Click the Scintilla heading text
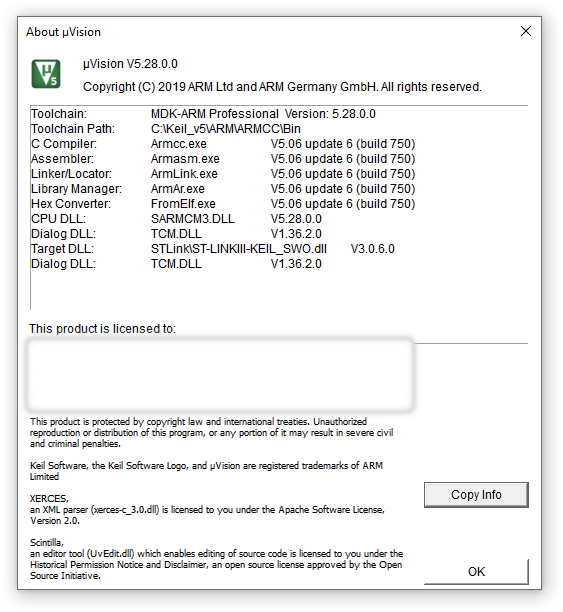563x612 pixels. [x=46, y=543]
